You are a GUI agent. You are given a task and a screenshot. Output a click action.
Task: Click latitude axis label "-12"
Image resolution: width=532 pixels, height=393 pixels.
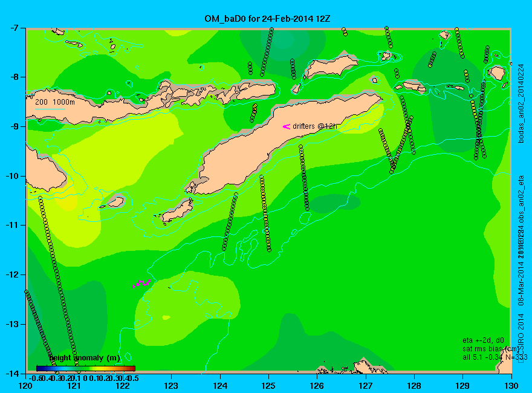(13, 275)
